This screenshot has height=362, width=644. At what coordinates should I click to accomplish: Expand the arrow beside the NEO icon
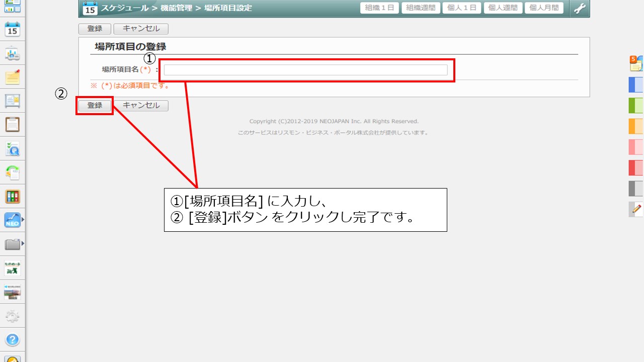point(23,220)
